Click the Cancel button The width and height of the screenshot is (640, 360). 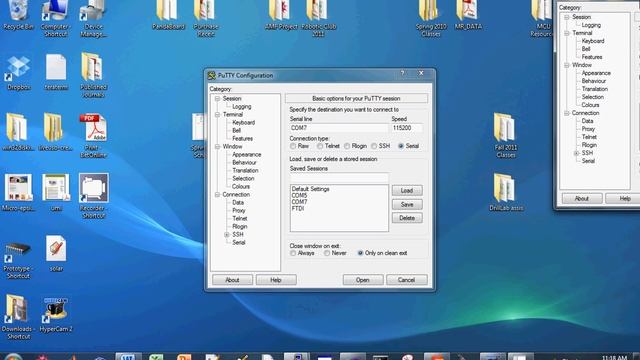[407, 280]
